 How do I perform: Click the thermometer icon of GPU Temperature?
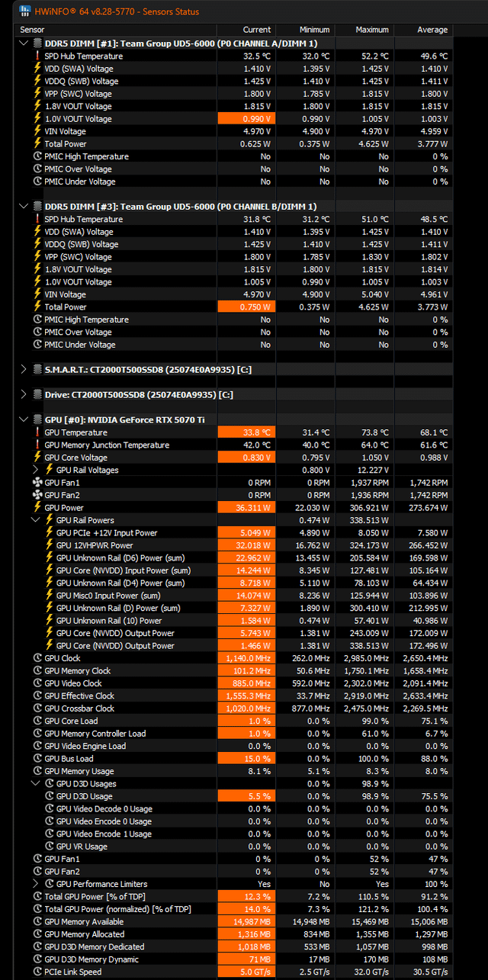[x=37, y=432]
